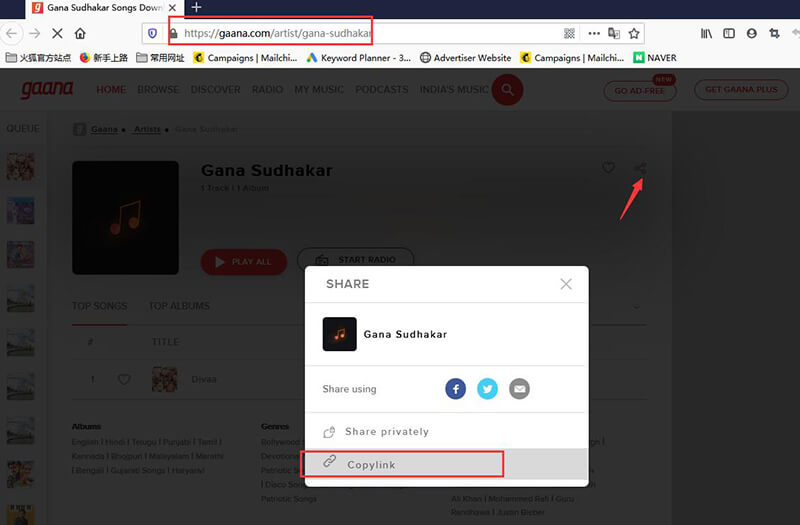
Task: Open the DISCOVER menu item
Action: tap(215, 89)
